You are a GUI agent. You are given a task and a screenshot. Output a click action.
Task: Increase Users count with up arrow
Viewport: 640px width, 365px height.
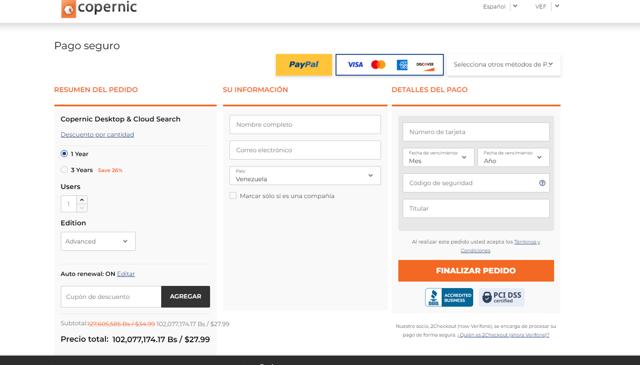pyautogui.click(x=82, y=200)
